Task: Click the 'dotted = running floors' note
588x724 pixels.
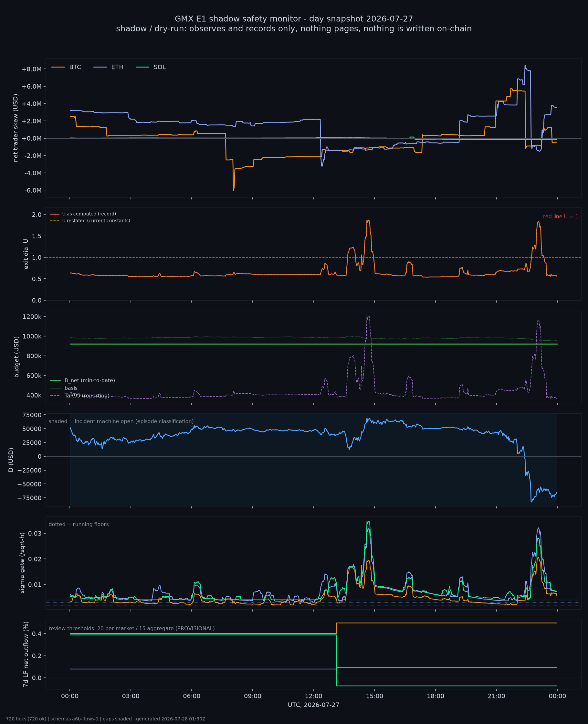Action: 79,525
